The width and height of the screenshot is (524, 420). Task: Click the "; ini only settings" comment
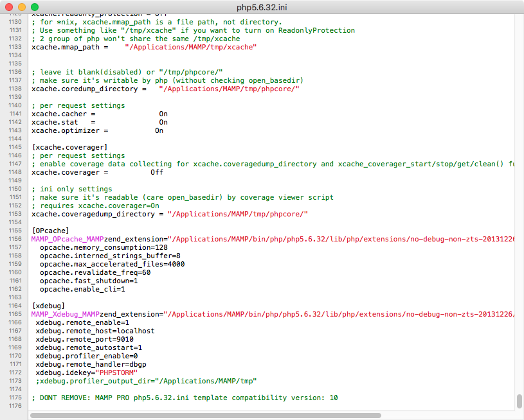(72, 189)
